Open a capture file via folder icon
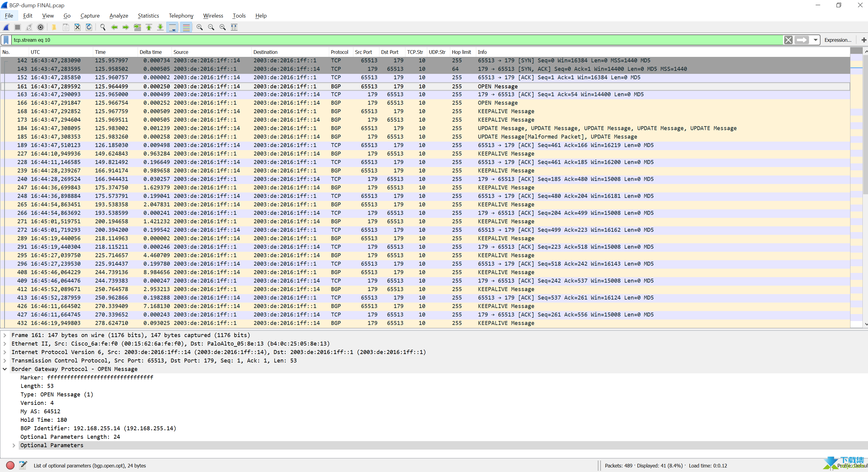868x472 pixels. click(54, 27)
